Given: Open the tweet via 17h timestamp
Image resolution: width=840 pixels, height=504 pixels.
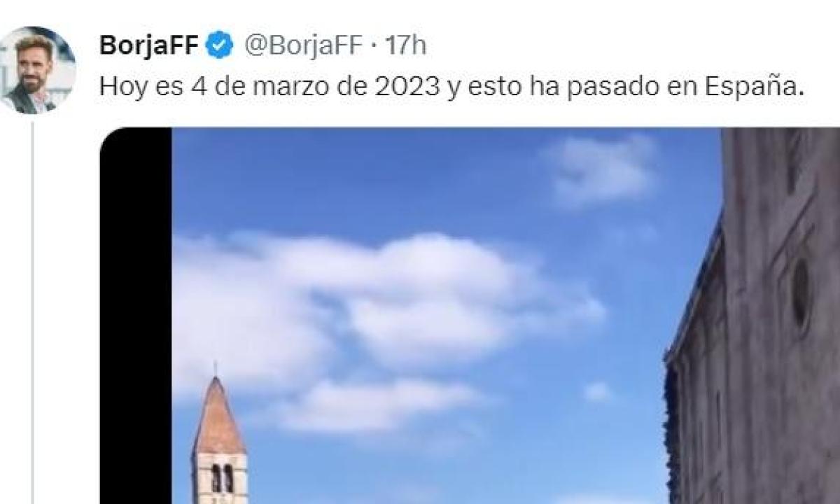Looking at the screenshot, I should coord(405,46).
